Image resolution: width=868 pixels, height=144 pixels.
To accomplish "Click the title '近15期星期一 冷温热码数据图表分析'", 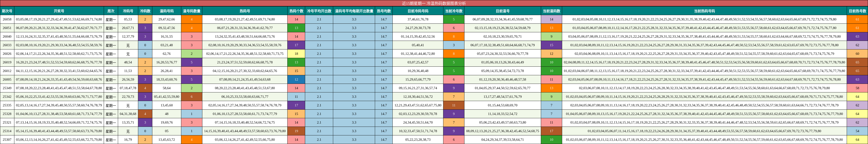I will [434, 3].
